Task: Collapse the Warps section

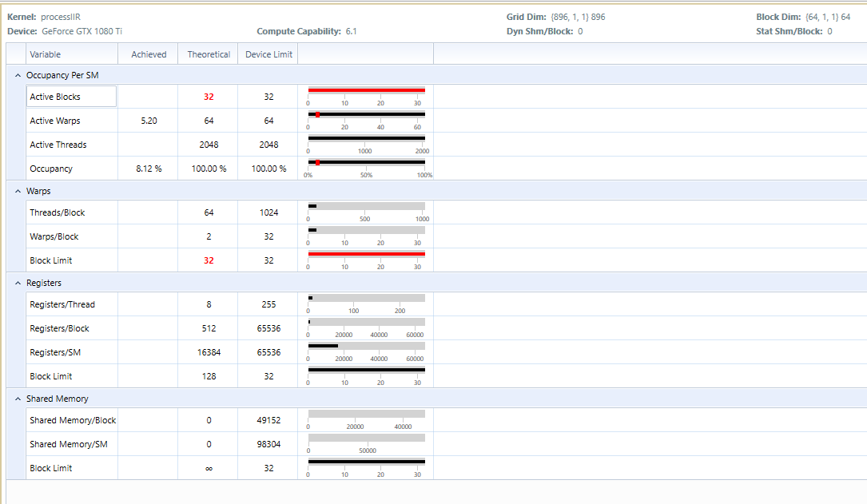Action: click(18, 191)
